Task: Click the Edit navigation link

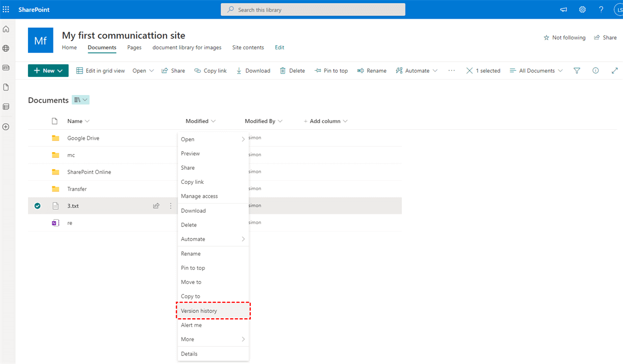Action: pyautogui.click(x=279, y=47)
